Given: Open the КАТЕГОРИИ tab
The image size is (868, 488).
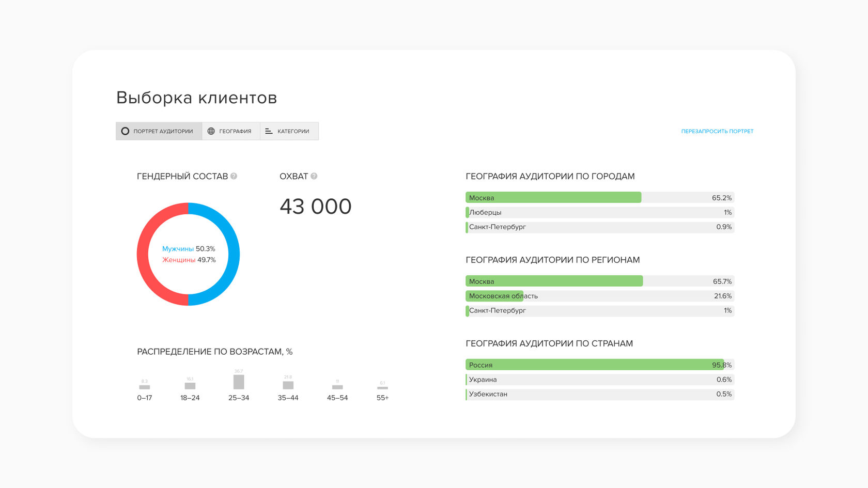Looking at the screenshot, I should 289,131.
